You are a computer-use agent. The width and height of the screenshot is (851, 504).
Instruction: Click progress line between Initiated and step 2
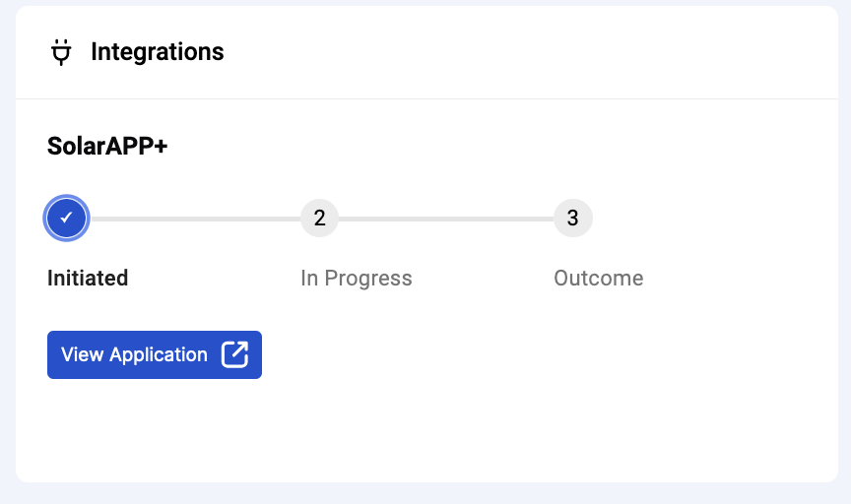point(196,219)
